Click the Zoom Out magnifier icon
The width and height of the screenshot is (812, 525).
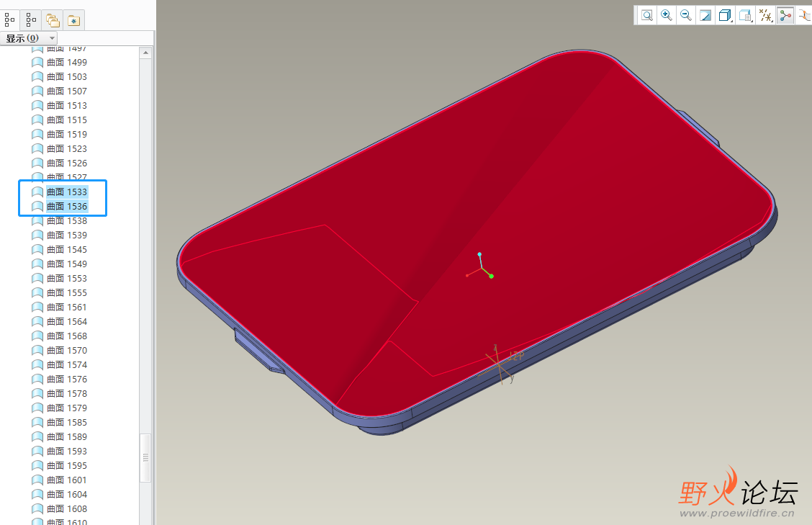686,16
